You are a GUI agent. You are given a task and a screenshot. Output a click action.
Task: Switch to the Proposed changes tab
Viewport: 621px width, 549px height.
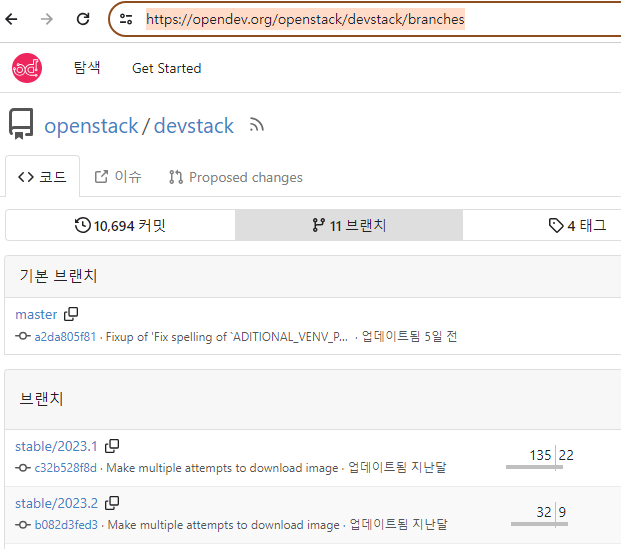click(x=236, y=177)
